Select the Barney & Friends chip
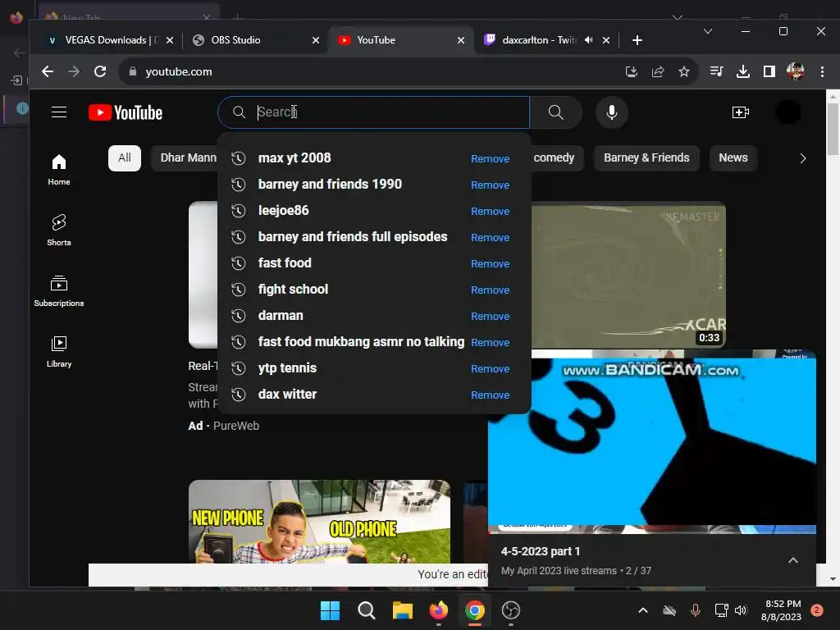840x630 pixels. (646, 158)
